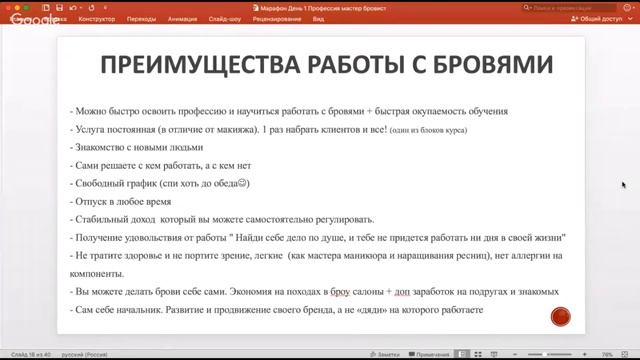This screenshot has width=640, height=360.
Task: Click the Общий доступ share button
Action: coord(596,19)
